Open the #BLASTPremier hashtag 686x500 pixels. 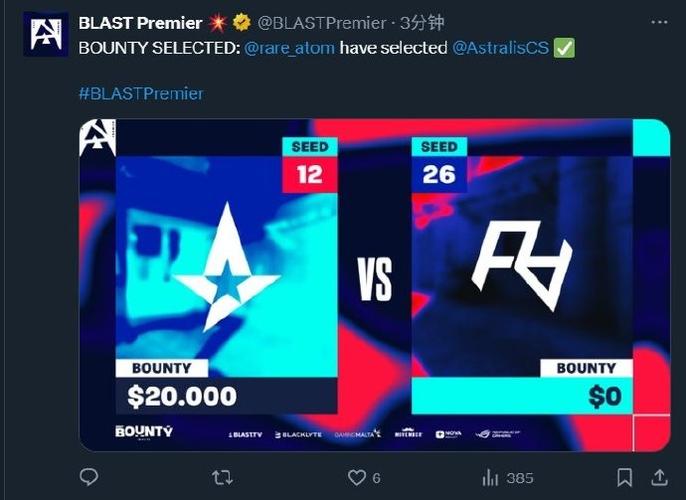[141, 94]
